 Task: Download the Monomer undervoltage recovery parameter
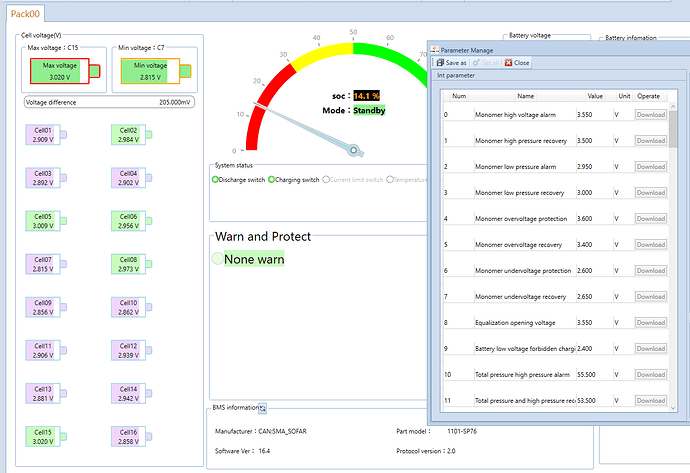650,297
